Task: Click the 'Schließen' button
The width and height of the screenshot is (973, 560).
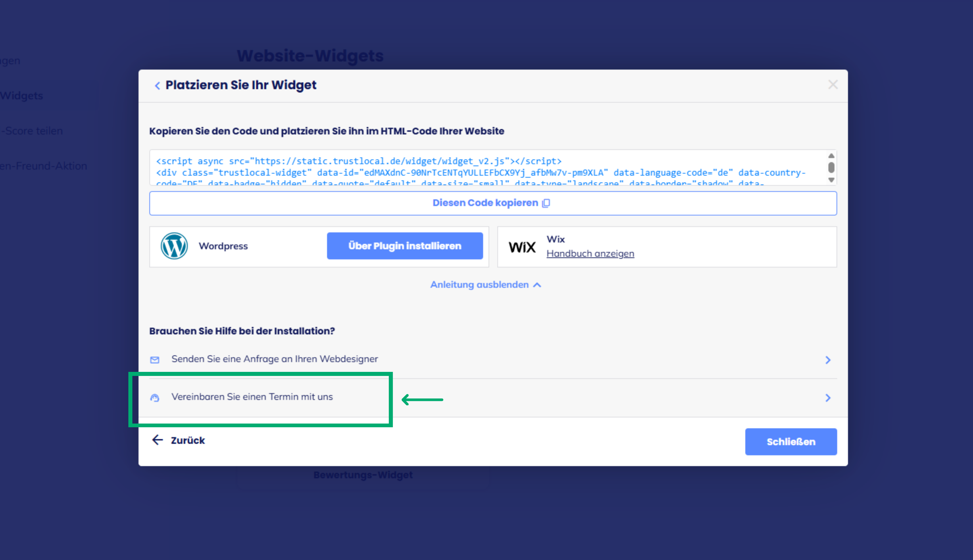Action: [x=791, y=441]
